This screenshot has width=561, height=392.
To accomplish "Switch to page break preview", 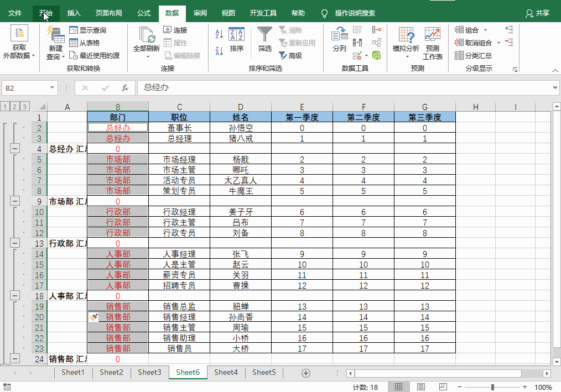I will pyautogui.click(x=443, y=387).
